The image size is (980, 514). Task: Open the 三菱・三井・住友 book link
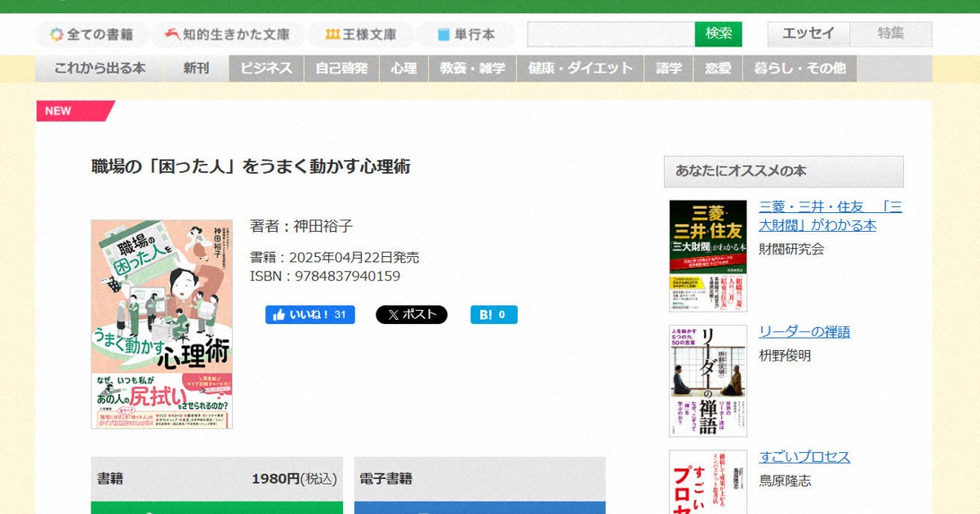pos(830,215)
